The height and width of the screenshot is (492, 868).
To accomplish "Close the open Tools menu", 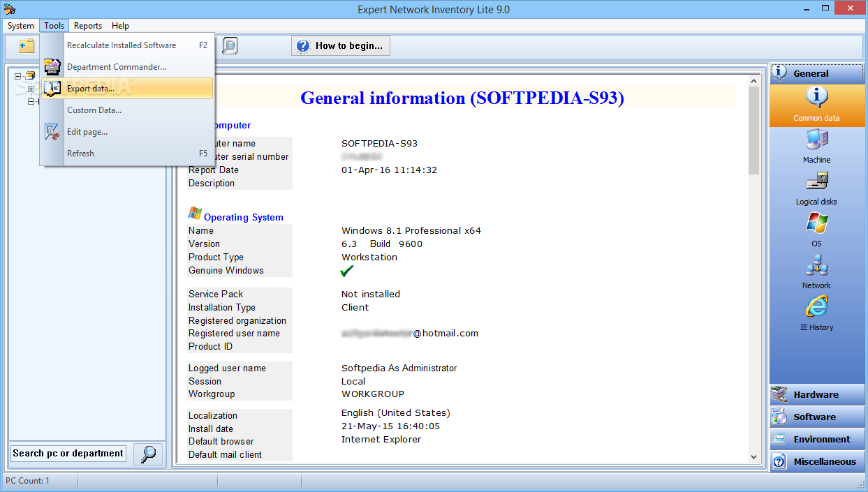I will [54, 26].
